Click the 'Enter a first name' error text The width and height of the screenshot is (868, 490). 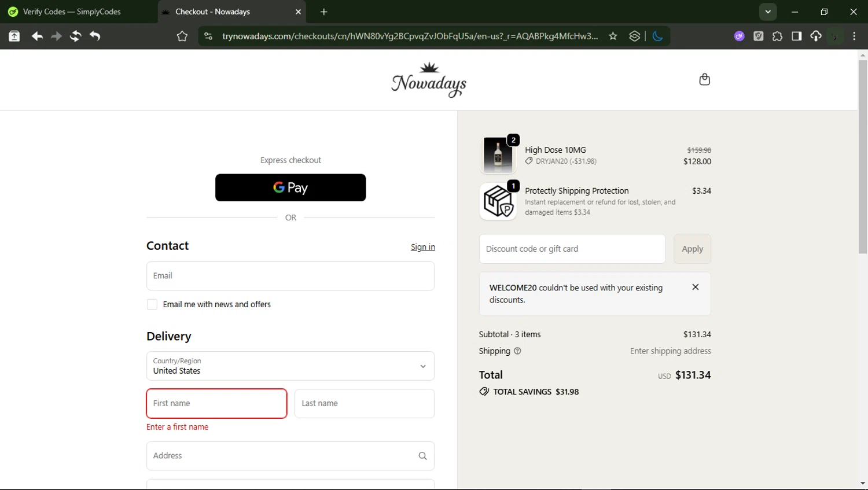tap(177, 427)
